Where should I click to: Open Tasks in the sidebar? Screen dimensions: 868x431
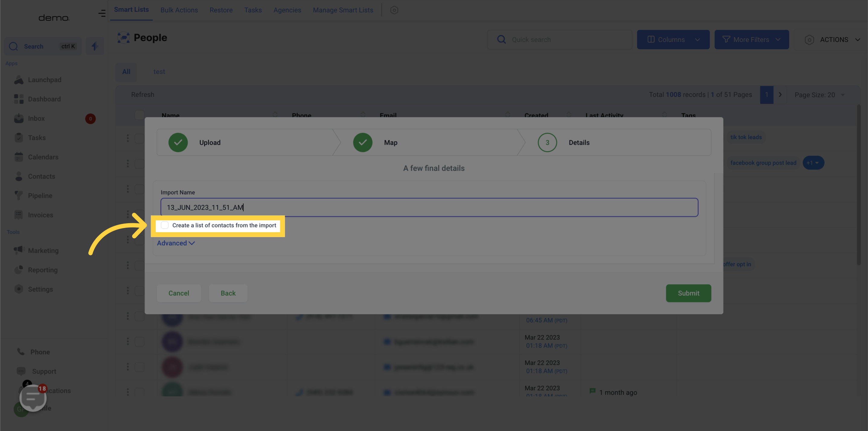tap(30, 138)
